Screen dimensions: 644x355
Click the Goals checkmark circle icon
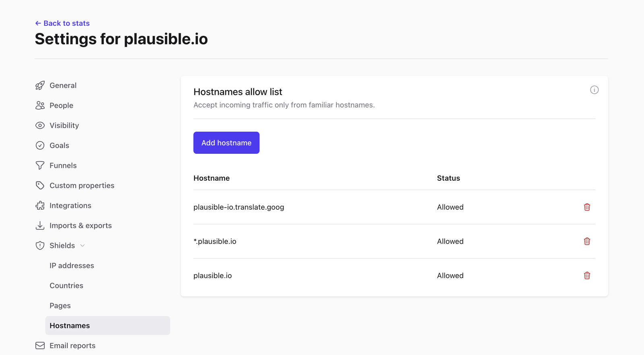(x=40, y=145)
